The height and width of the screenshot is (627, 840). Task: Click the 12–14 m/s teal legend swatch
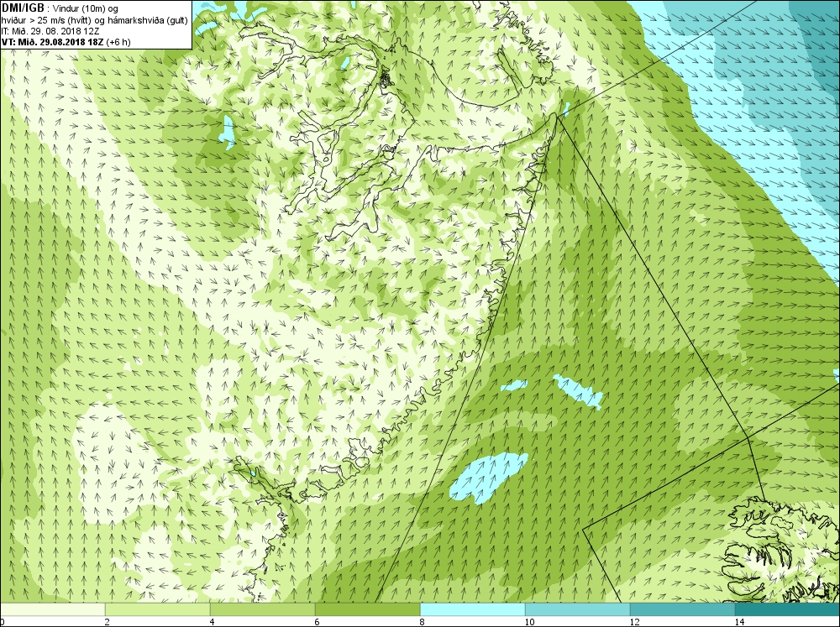682,609
